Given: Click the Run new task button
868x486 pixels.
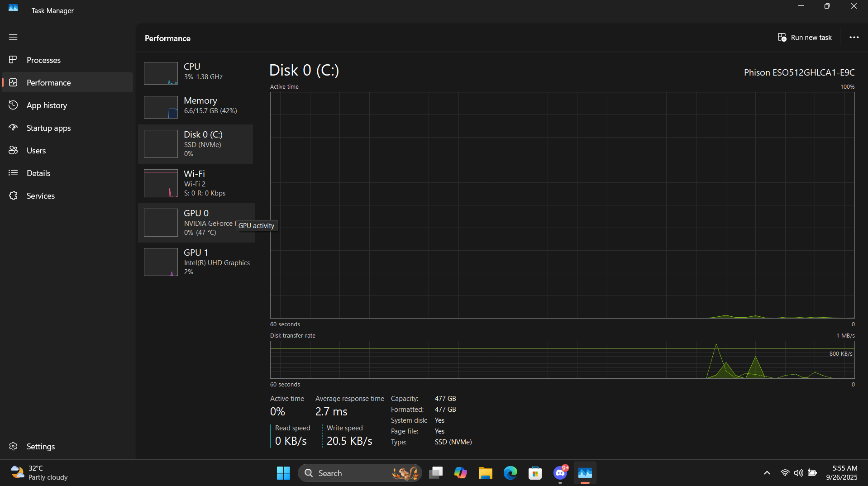Looking at the screenshot, I should coord(805,38).
